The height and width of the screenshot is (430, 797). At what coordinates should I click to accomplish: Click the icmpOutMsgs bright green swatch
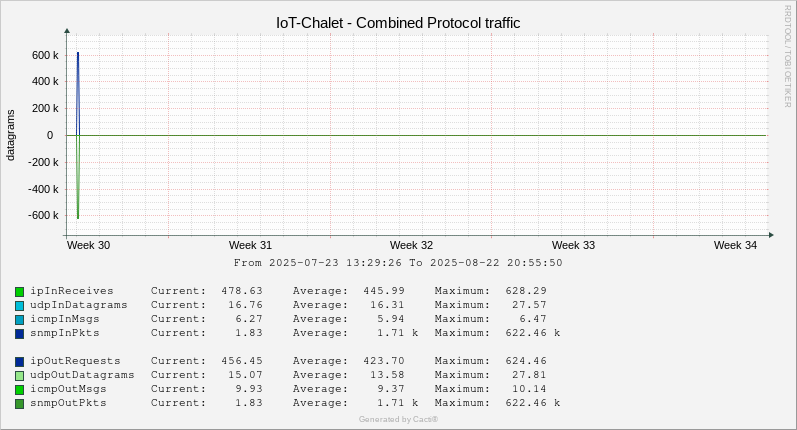click(x=19, y=390)
